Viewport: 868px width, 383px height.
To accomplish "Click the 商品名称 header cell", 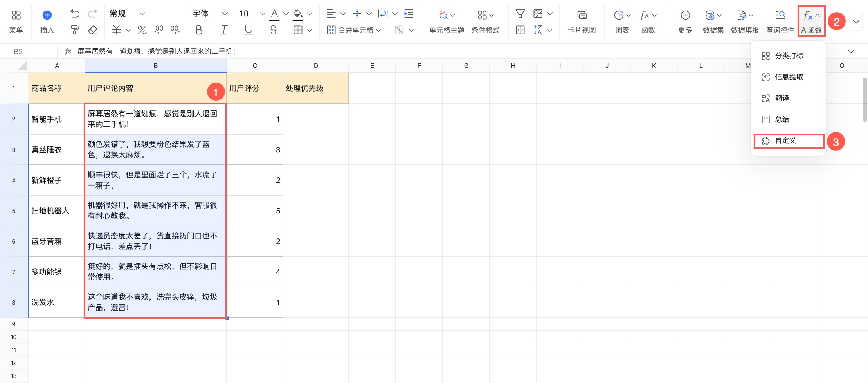I will tap(57, 88).
